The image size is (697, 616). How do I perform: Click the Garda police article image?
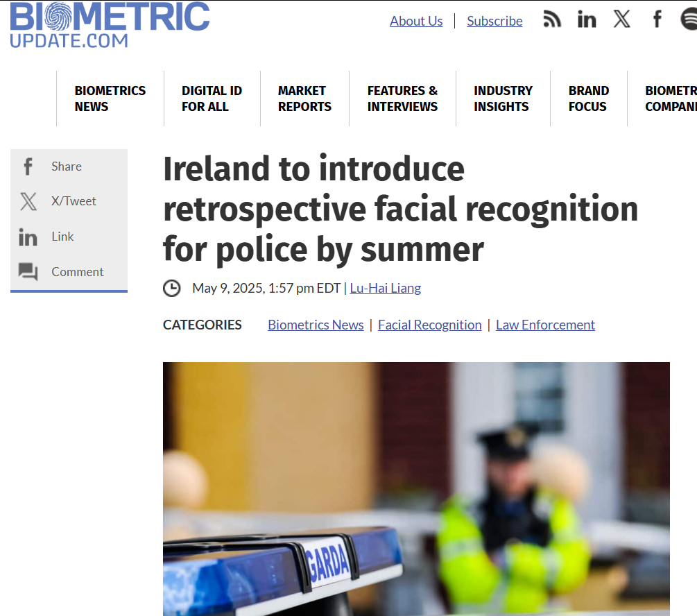tap(416, 489)
